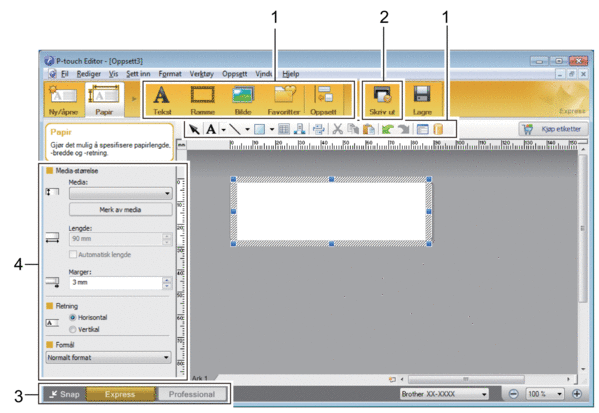The height and width of the screenshot is (413, 599).
Task: Insert a picture with Bilde
Action: pos(243,95)
